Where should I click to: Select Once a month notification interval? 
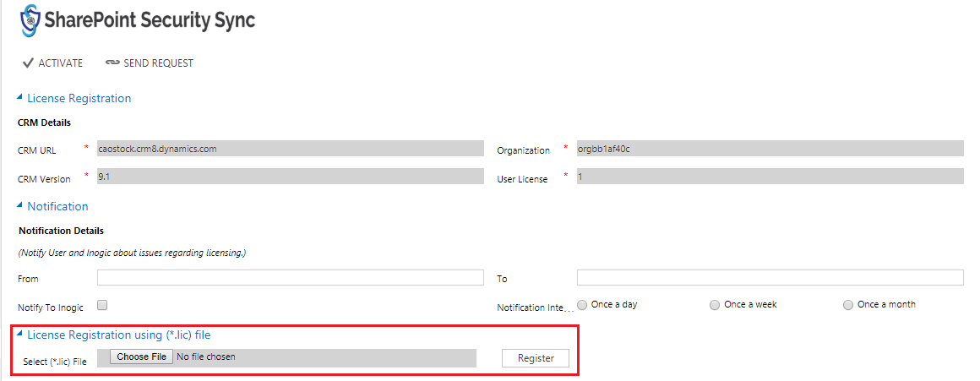tap(848, 306)
